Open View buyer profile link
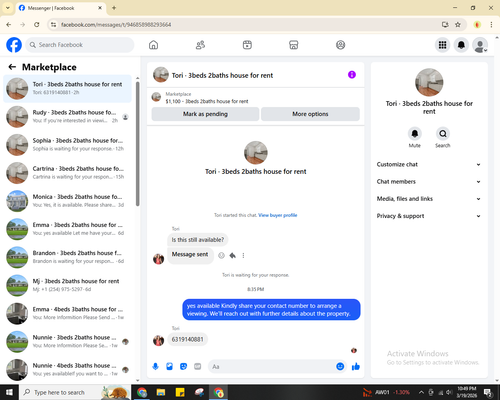The image size is (500, 400). tap(278, 215)
